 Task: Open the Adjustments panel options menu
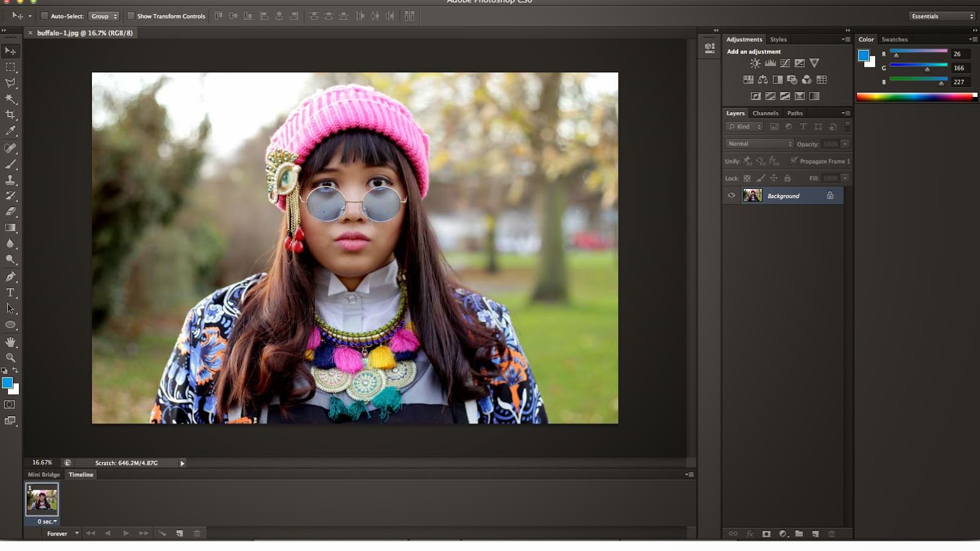point(846,39)
